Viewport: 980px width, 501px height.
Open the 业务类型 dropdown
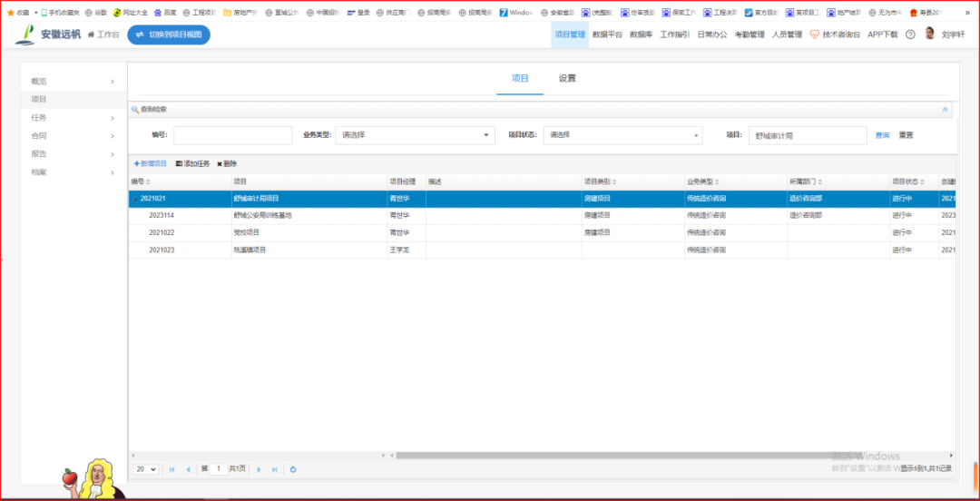point(415,135)
